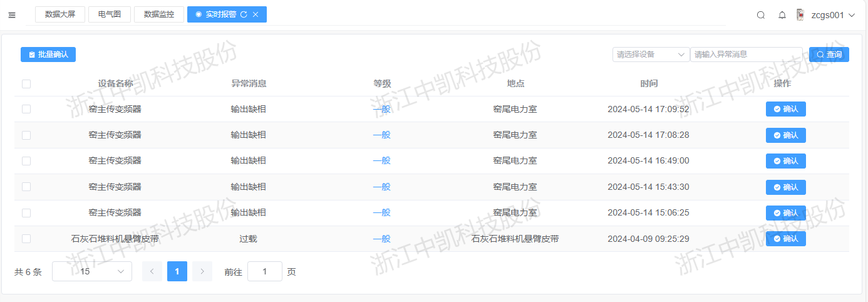Viewport: 868px width, 302px height.
Task: Confirm the 过载 alarm with 确认 button
Action: point(785,239)
